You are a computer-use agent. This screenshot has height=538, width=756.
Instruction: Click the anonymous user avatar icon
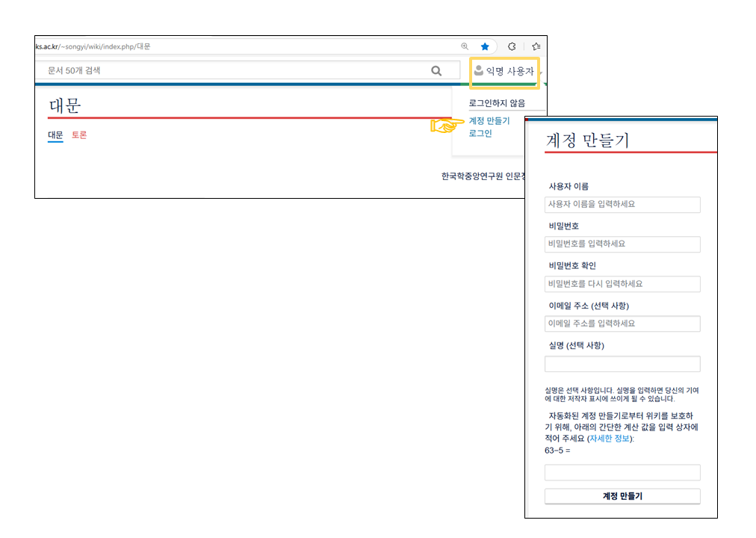click(479, 71)
